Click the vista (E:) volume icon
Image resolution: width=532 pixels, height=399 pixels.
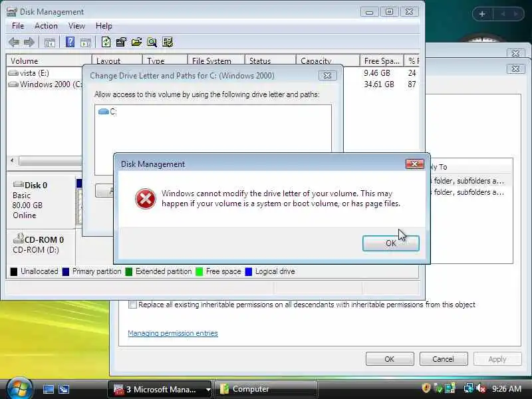click(13, 73)
